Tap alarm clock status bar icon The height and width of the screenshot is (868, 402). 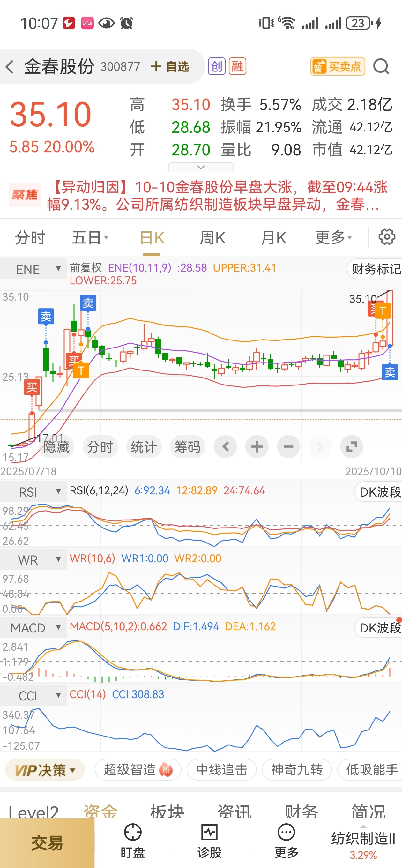pyautogui.click(x=127, y=23)
